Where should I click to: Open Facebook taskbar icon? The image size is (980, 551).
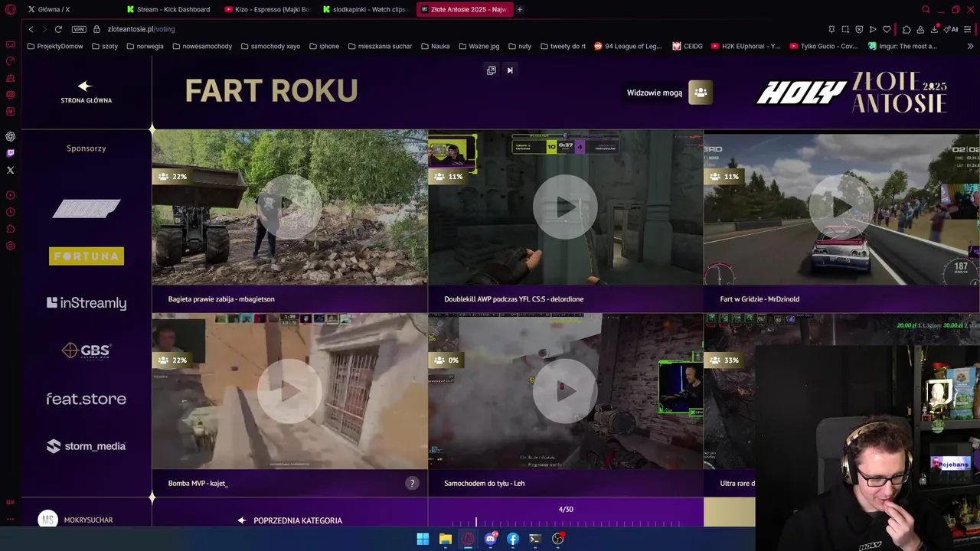tap(513, 539)
